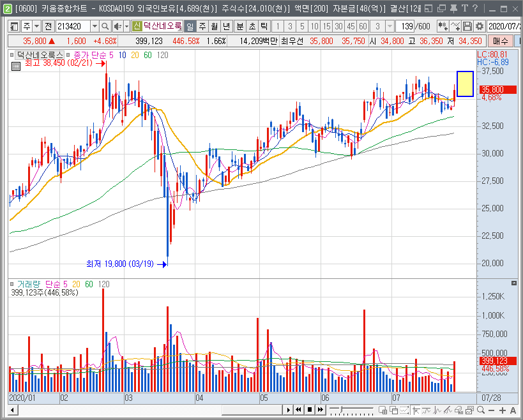Viewport: 523px width, 420px height.
Task: Click the play forward triangle button
Action: click(x=288, y=410)
